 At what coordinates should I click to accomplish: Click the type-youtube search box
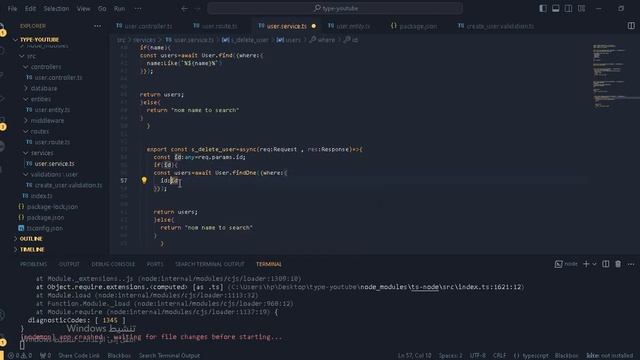click(335, 8)
